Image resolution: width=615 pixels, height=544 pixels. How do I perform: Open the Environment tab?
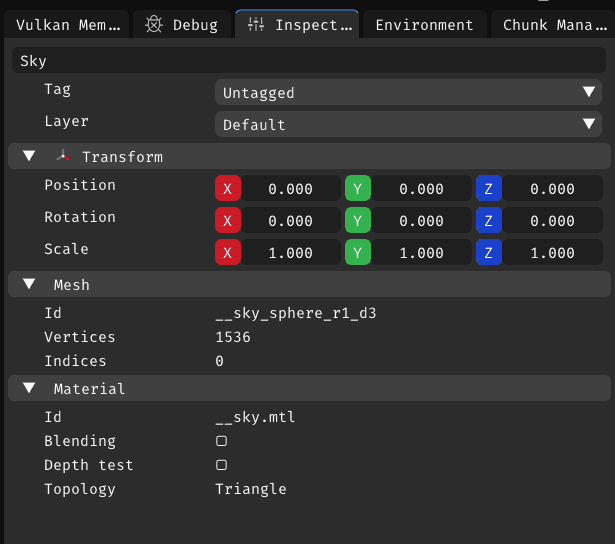click(x=425, y=24)
